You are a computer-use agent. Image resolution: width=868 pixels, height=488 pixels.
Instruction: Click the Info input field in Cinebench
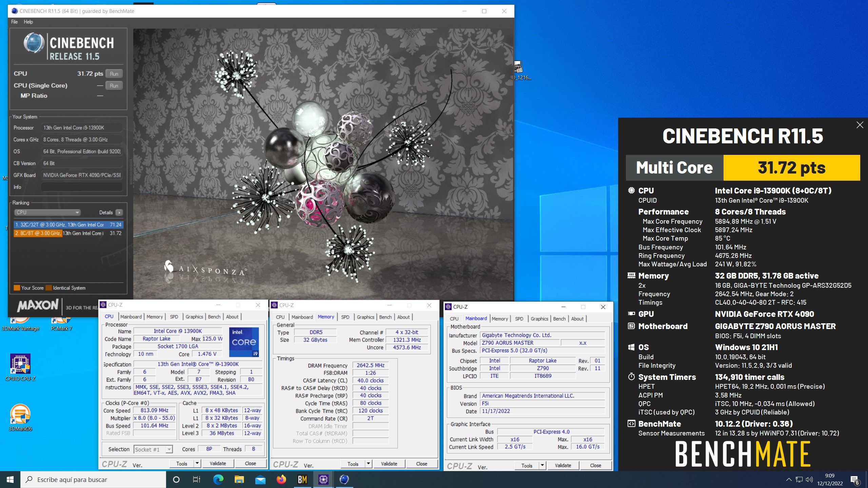(82, 187)
